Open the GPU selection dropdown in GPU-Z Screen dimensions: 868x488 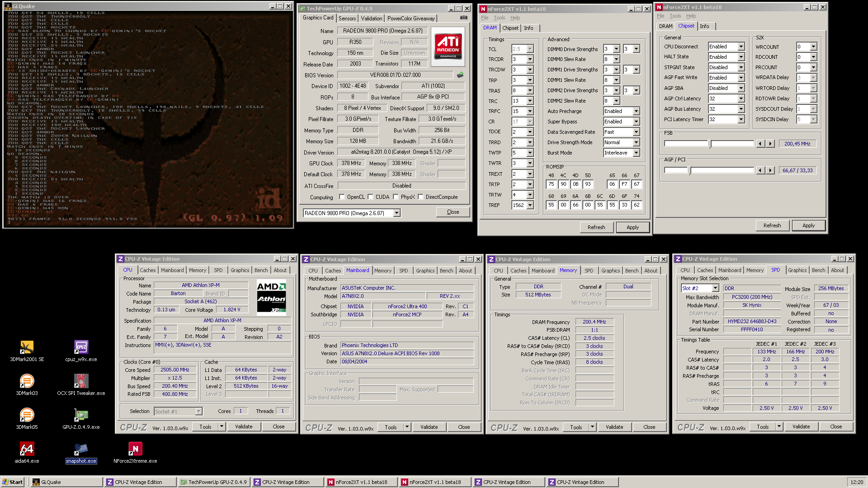[396, 213]
